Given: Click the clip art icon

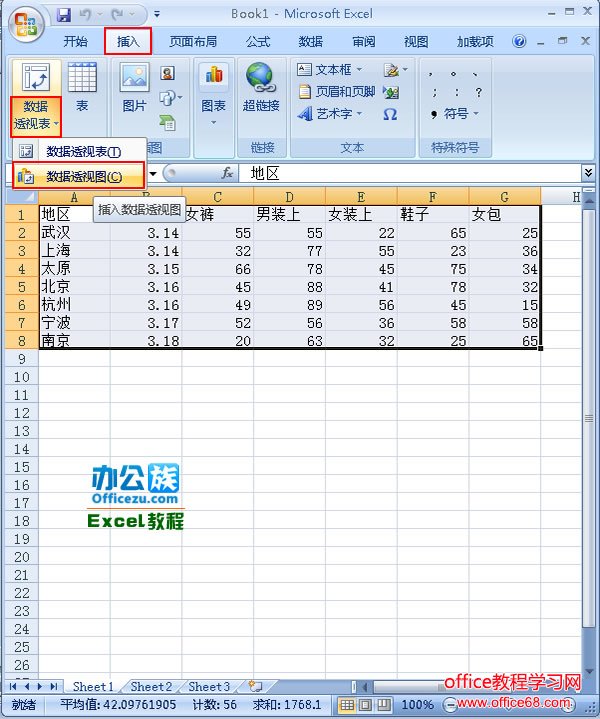Looking at the screenshot, I should click(x=168, y=73).
